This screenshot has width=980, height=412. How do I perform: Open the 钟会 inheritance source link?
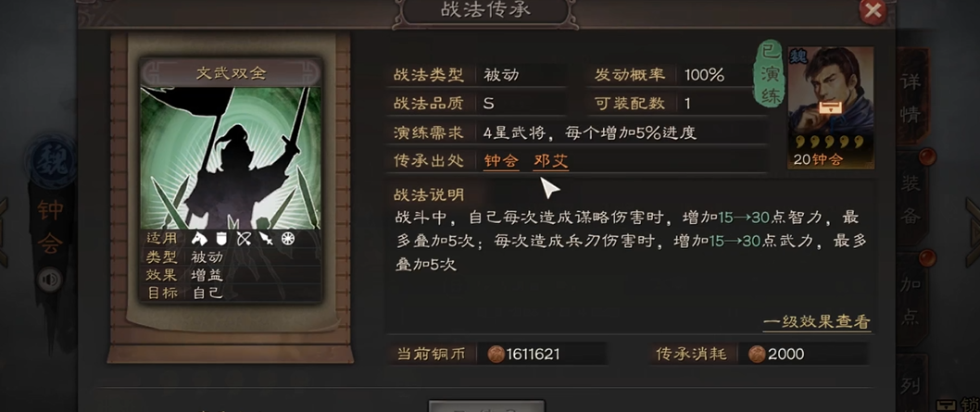pyautogui.click(x=501, y=161)
